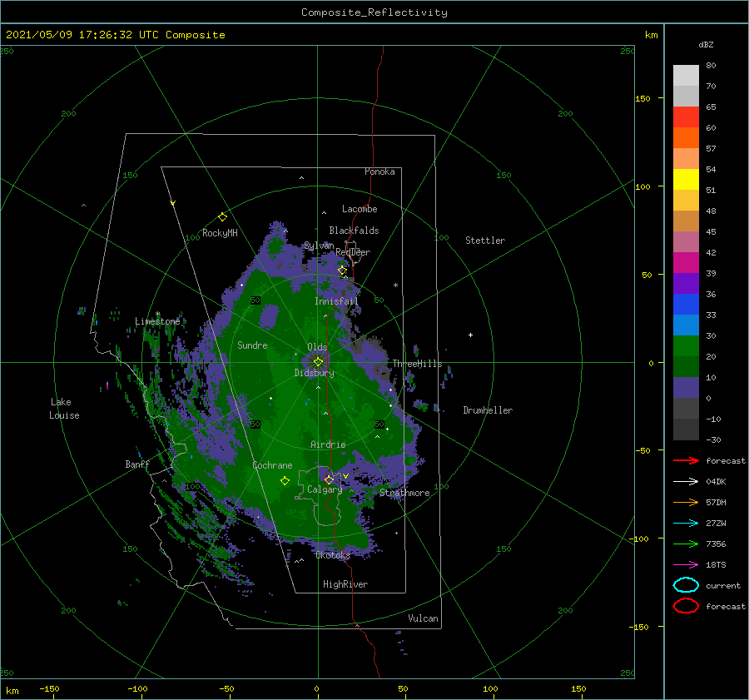Click the yellow diamond marker southeast of Cochrane
The height and width of the screenshot is (700, 749).
click(x=285, y=481)
